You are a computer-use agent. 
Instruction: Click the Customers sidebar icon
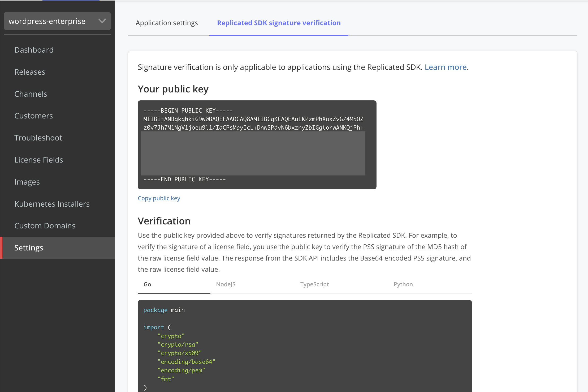coord(34,116)
